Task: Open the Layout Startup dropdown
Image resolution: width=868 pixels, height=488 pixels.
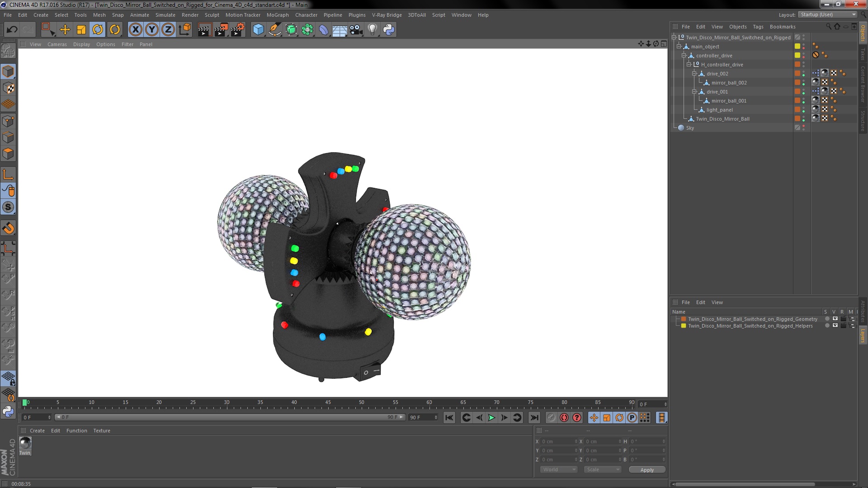Action: pyautogui.click(x=827, y=14)
